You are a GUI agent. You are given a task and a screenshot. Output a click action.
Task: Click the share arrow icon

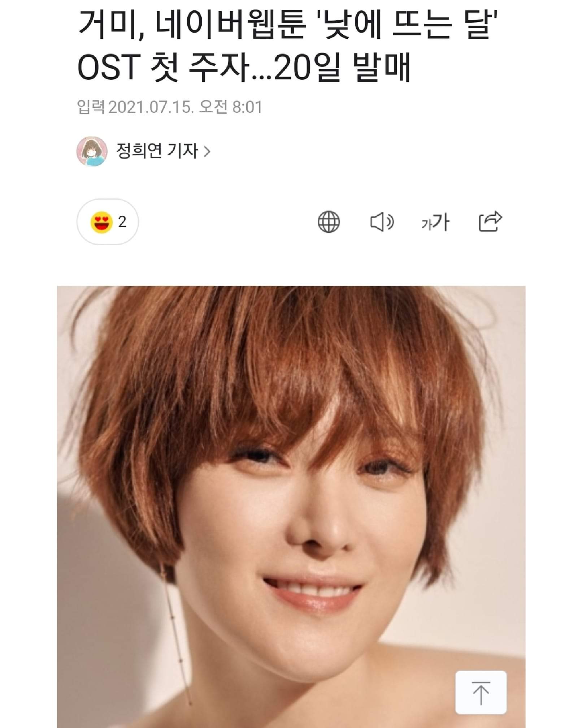pyautogui.click(x=490, y=221)
